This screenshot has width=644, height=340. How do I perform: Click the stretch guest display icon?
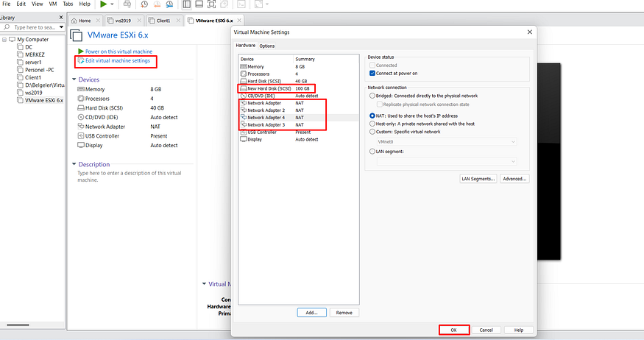[x=258, y=4]
